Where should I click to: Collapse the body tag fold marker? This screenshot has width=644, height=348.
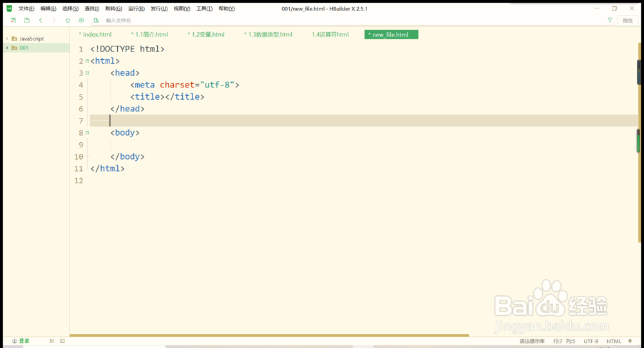pyautogui.click(x=87, y=133)
